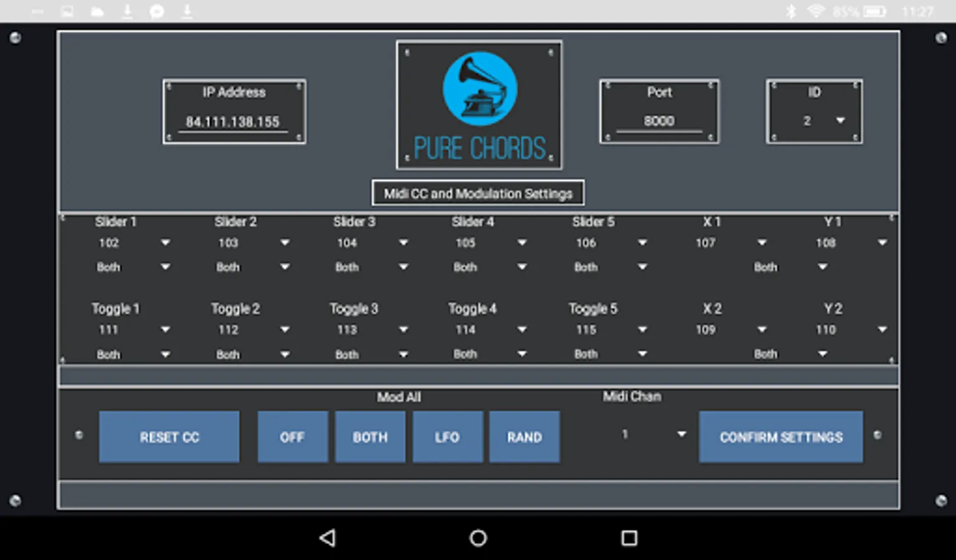The width and height of the screenshot is (956, 560).
Task: Set Mod All to RAND
Action: click(525, 437)
